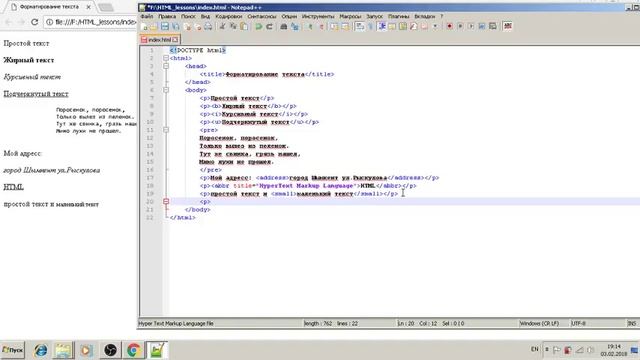The image size is (640, 360).
Task: Click UTF-8 encoding in status bar
Action: 578,323
